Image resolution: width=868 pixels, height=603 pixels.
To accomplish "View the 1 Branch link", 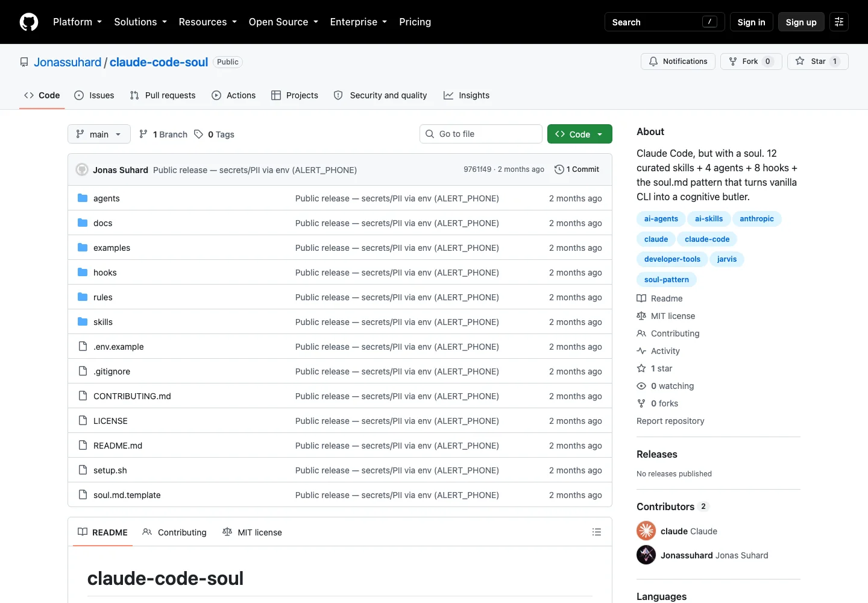I will click(163, 134).
